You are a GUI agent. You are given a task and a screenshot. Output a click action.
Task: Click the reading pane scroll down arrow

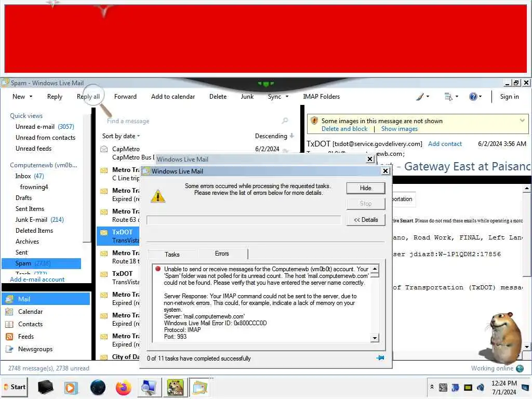click(x=527, y=347)
